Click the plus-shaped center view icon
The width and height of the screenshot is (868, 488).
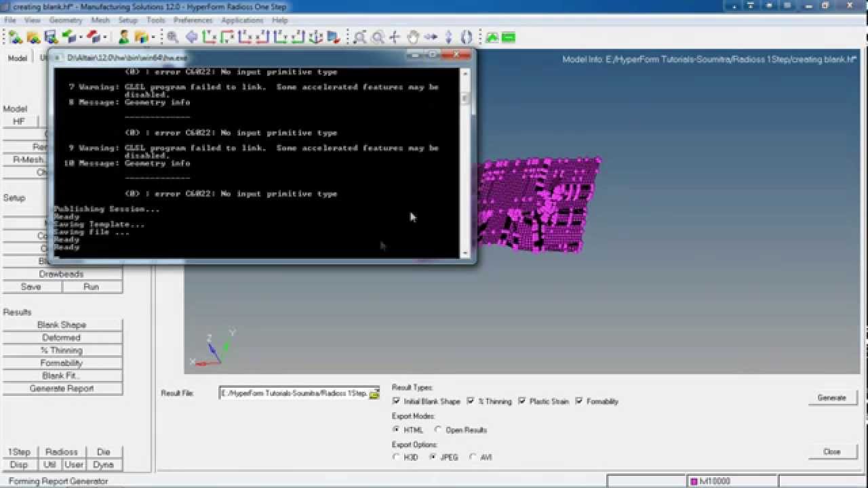(x=395, y=37)
